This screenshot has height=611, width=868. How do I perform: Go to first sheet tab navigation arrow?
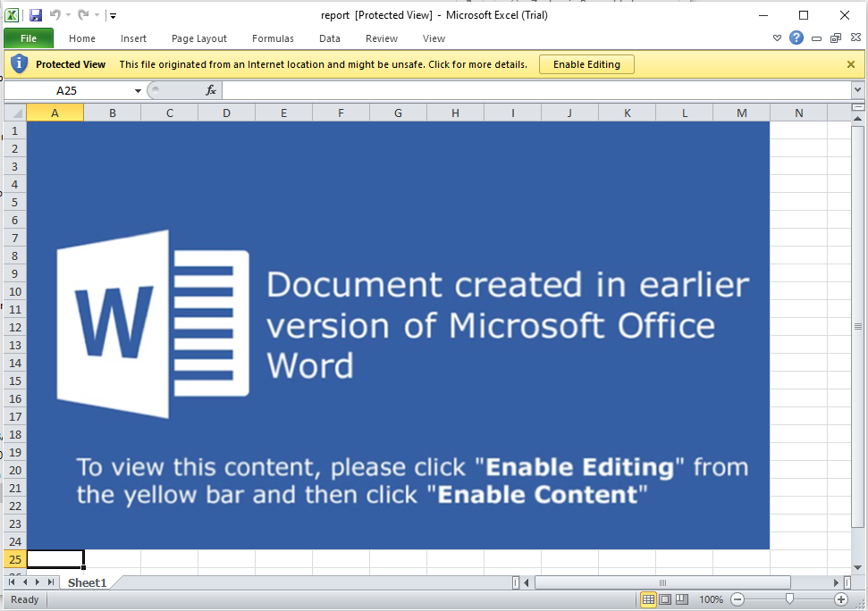click(x=12, y=582)
